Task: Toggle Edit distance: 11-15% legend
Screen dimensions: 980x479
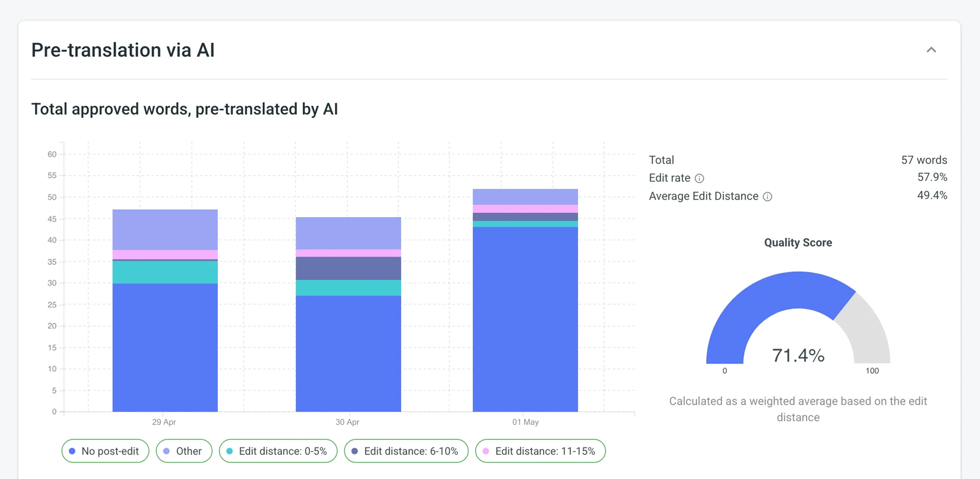Action: 540,451
